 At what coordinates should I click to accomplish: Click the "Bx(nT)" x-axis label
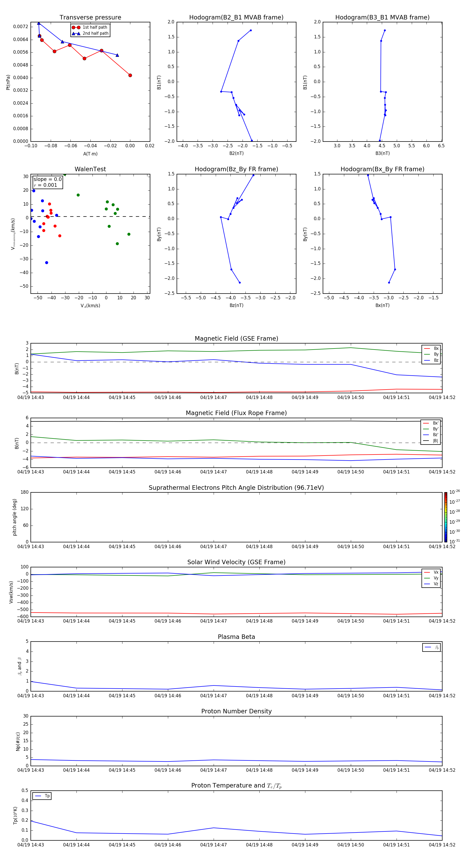point(382,305)
